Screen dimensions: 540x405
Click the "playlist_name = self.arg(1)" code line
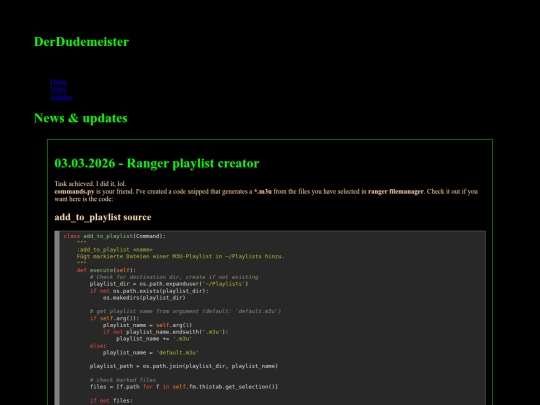point(147,325)
